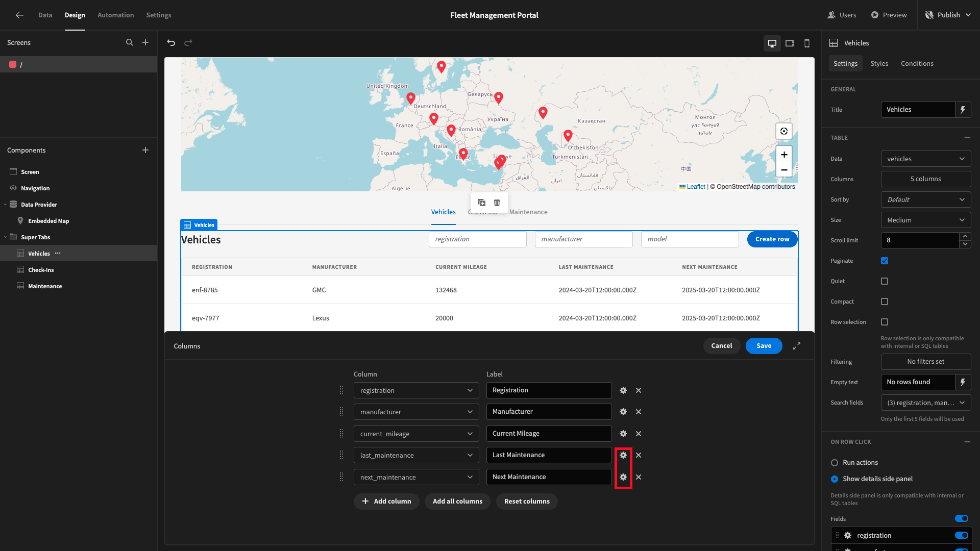Uncheck the Paginate checkbox
This screenshot has height=551, width=980.
click(885, 261)
